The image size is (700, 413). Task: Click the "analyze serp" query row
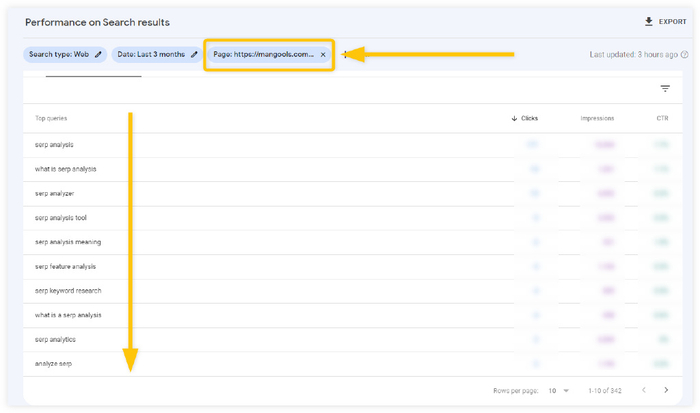pyautogui.click(x=53, y=364)
